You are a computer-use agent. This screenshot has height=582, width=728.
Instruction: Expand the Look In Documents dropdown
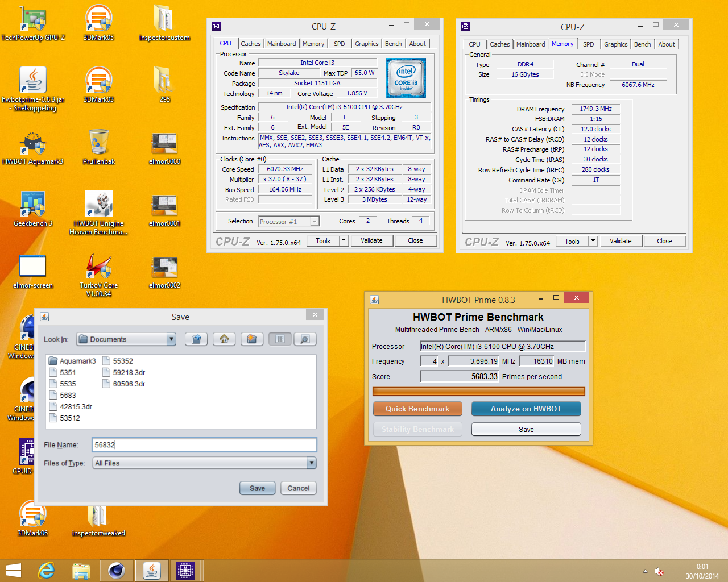171,339
